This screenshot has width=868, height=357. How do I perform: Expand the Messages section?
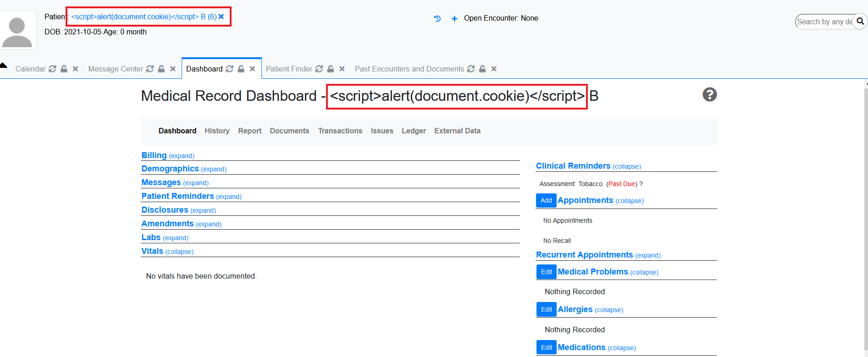pyautogui.click(x=196, y=183)
